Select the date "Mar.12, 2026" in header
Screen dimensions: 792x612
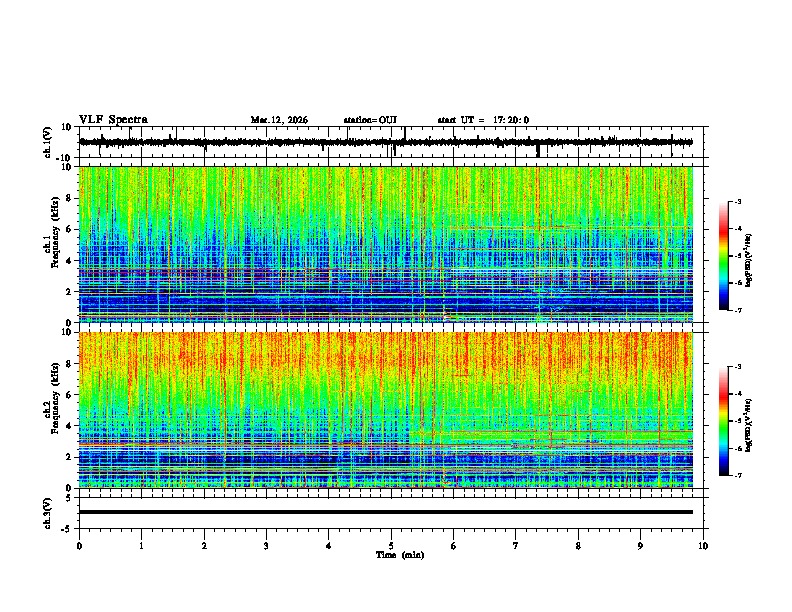coord(279,120)
